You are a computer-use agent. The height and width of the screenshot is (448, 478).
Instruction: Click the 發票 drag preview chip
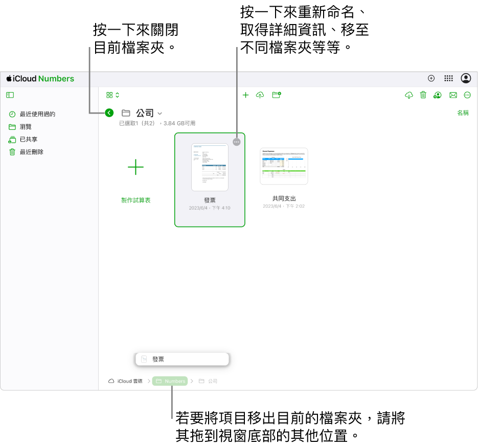(x=182, y=359)
